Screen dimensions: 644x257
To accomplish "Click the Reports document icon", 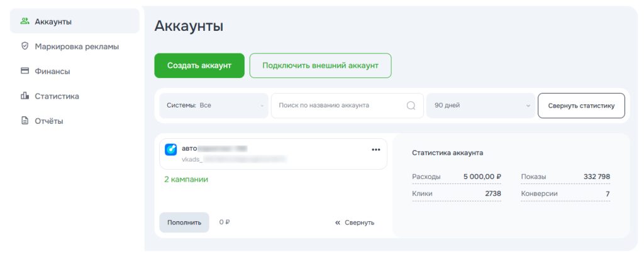I will tap(25, 121).
